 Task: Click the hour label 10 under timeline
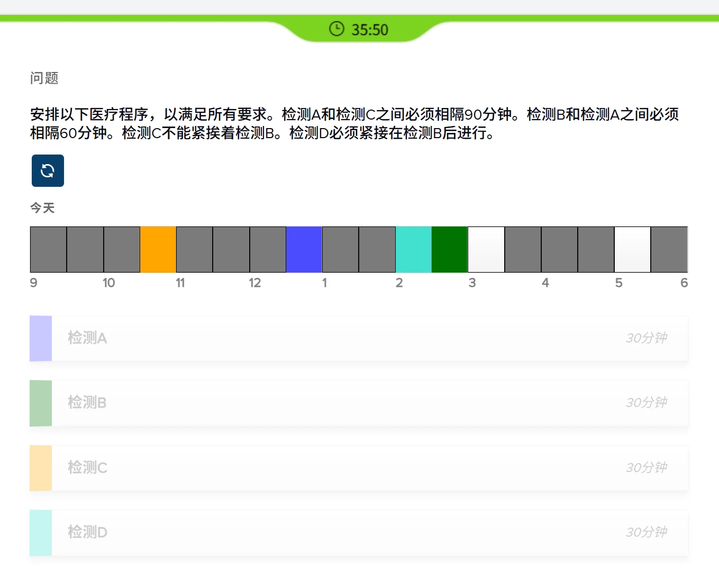109,283
